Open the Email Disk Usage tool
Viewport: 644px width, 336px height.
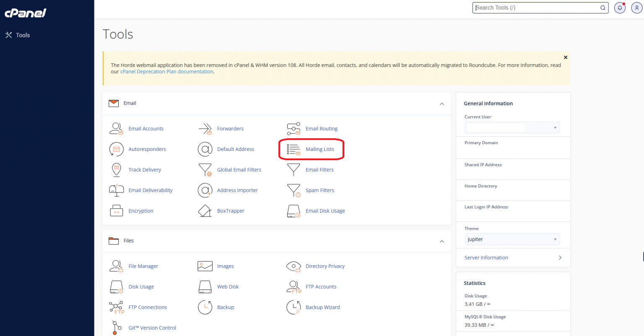325,211
